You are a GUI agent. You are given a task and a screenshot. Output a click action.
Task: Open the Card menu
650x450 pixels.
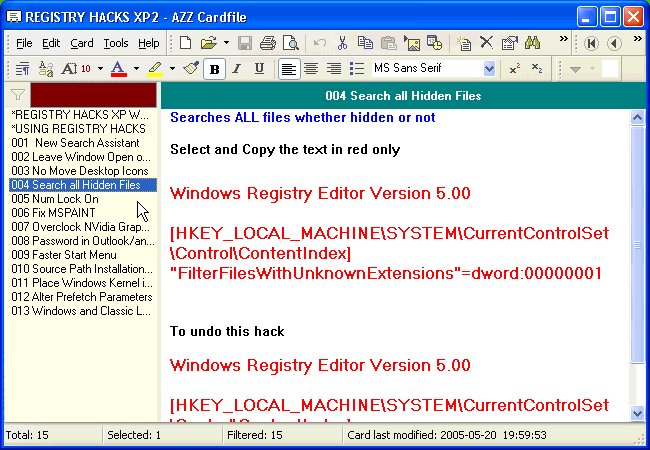click(82, 43)
